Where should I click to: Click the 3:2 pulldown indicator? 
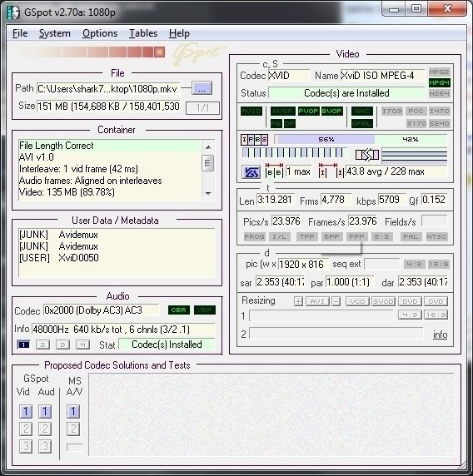point(381,236)
